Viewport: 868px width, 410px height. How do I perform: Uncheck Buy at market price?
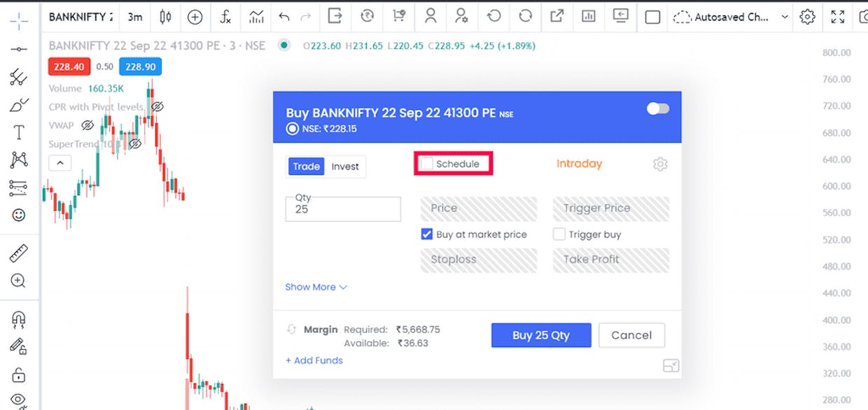point(427,234)
